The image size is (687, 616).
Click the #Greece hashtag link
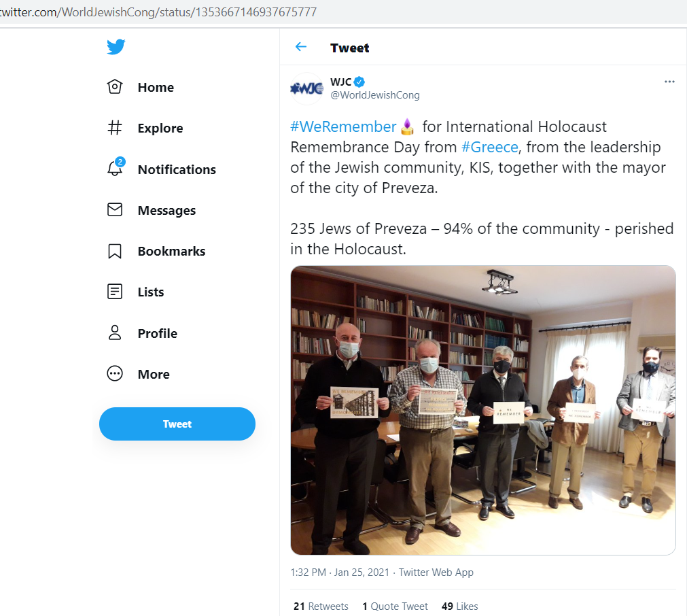490,147
